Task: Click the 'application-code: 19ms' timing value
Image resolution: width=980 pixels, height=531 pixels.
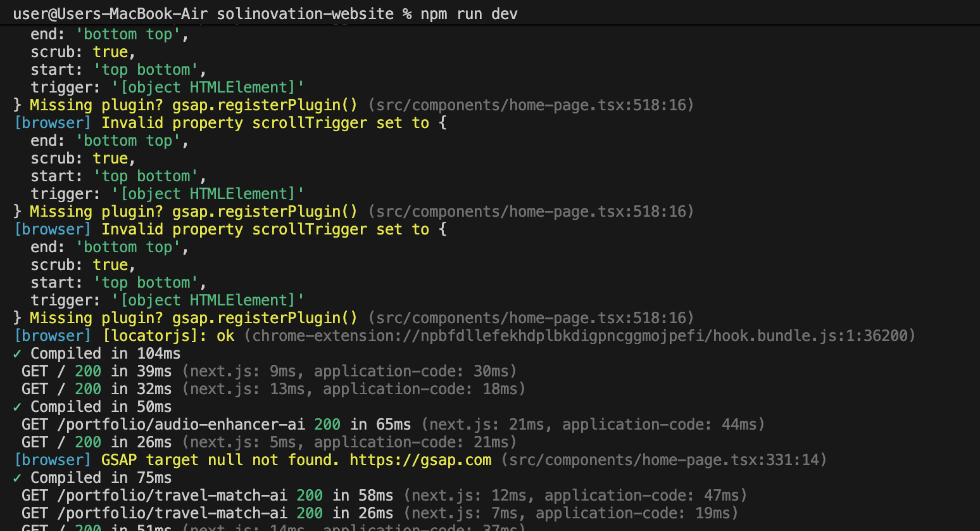Action: tap(632, 513)
